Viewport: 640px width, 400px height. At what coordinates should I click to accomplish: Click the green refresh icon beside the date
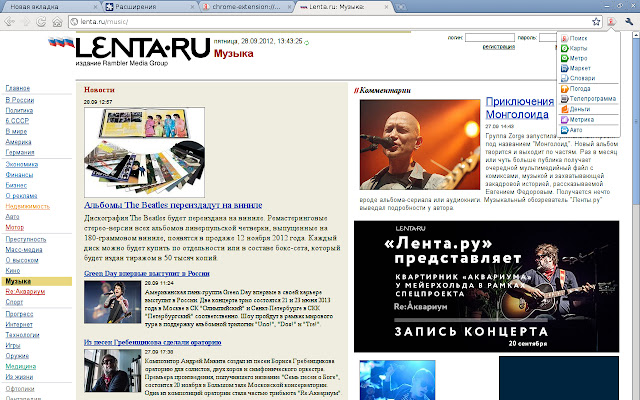coord(307,42)
